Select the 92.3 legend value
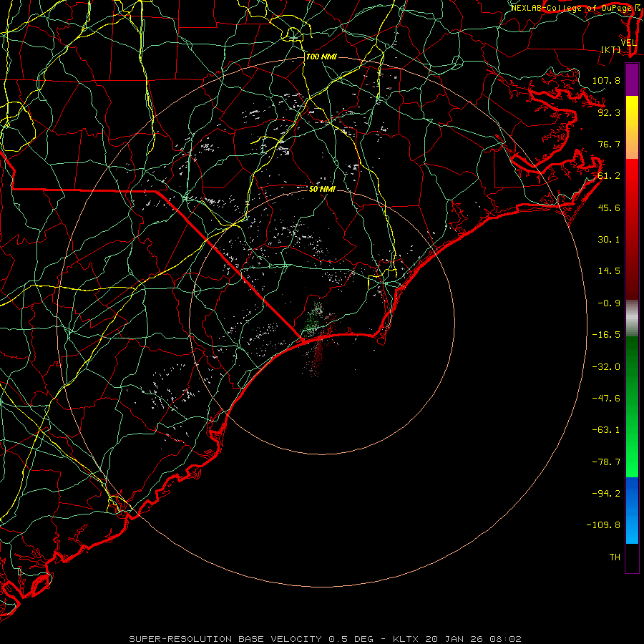The height and width of the screenshot is (644, 644). [x=609, y=112]
